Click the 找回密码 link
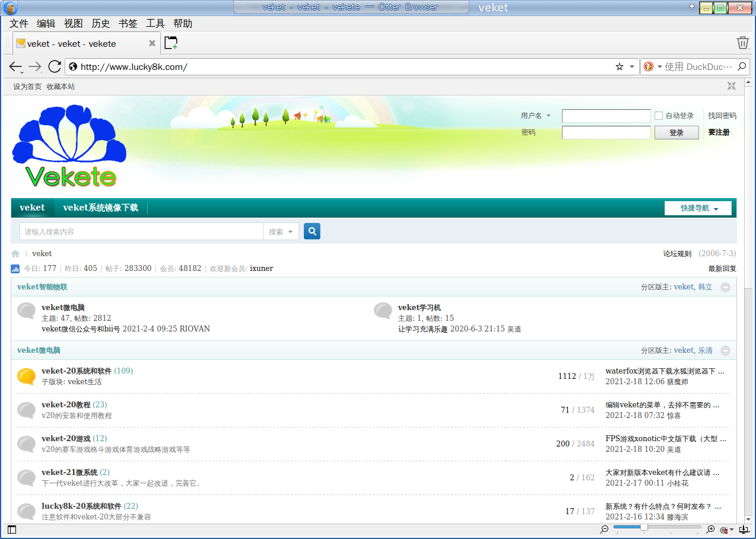Image resolution: width=756 pixels, height=539 pixels. (722, 116)
